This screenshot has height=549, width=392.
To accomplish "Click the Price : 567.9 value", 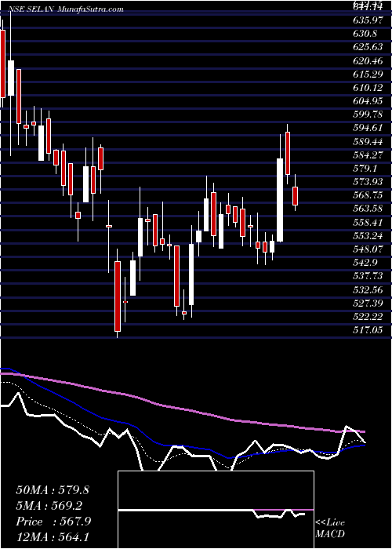I will 53,522.
